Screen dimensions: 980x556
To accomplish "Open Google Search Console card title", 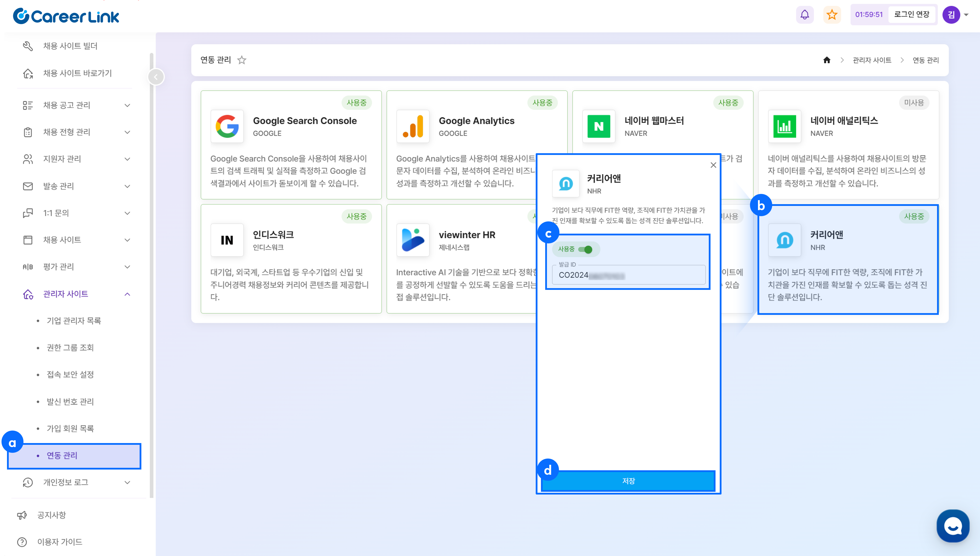I will coord(305,121).
